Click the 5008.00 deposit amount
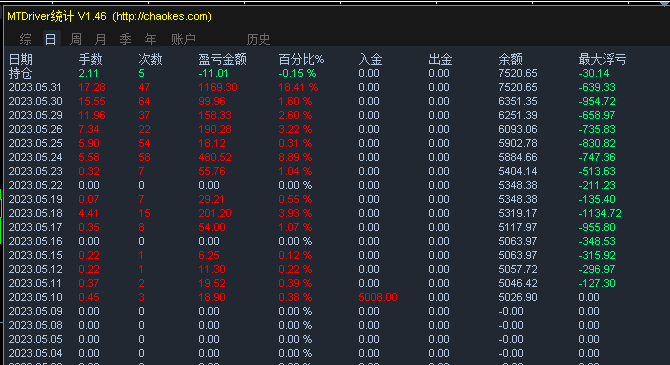This screenshot has height=365, width=670. tap(378, 297)
